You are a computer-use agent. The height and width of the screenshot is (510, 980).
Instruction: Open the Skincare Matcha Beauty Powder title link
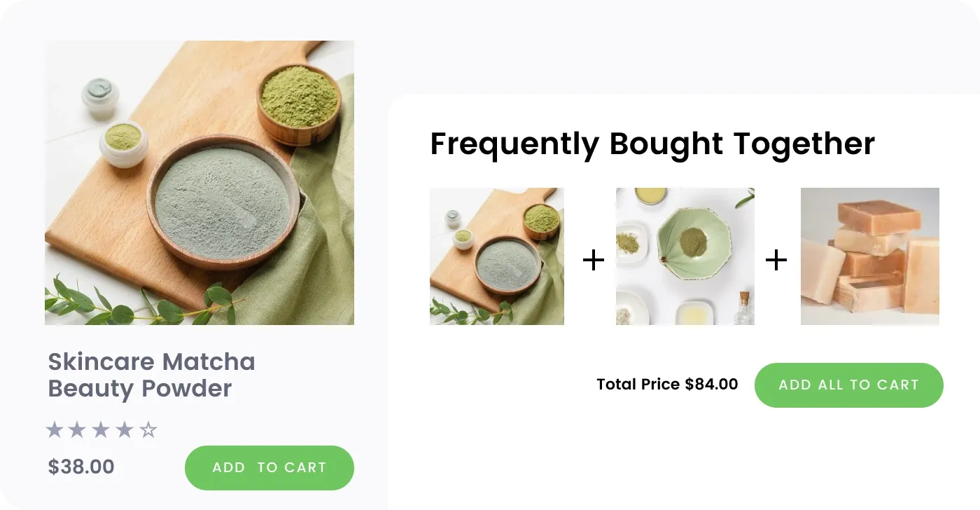point(151,375)
